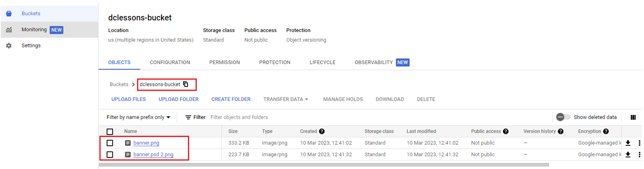The width and height of the screenshot is (644, 169).
Task: Show help for Version history column
Action: 560,131
